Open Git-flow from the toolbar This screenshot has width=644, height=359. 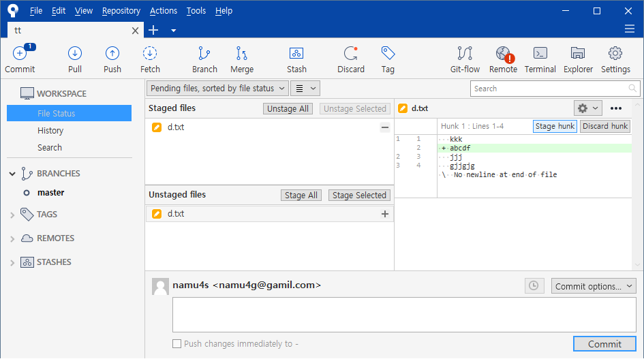[x=465, y=59]
